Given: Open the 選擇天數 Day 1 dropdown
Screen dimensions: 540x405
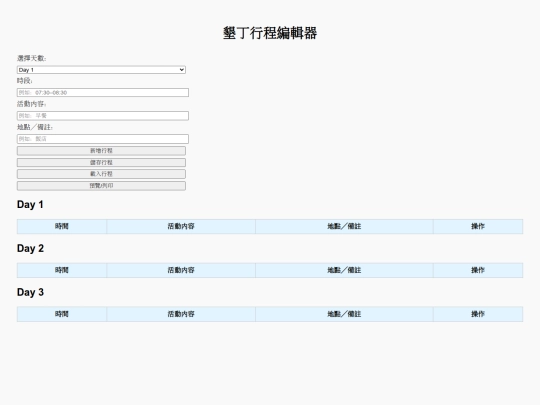Looking at the screenshot, I should (101, 70).
